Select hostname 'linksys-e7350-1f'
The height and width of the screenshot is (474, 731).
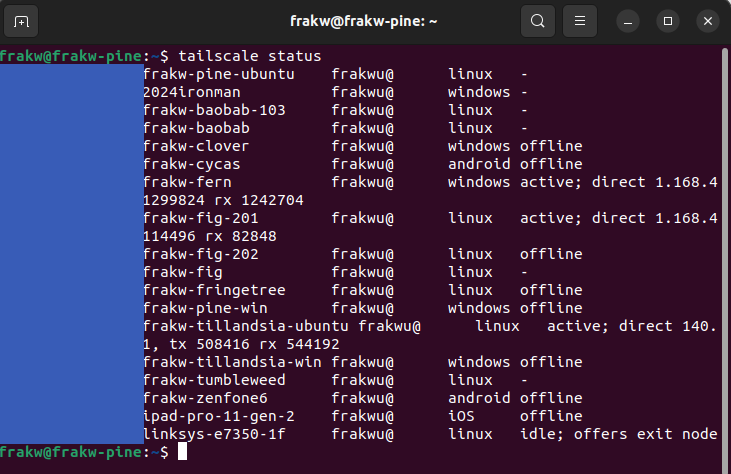[x=214, y=434]
